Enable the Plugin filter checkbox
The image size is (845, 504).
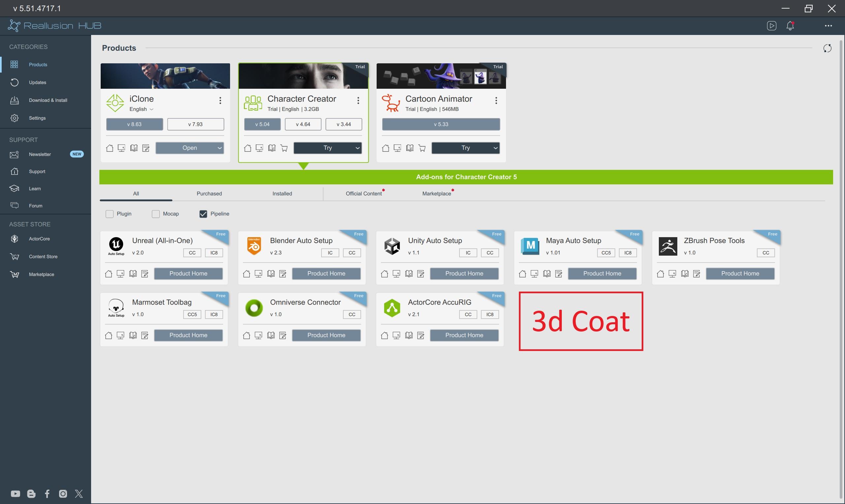point(109,214)
